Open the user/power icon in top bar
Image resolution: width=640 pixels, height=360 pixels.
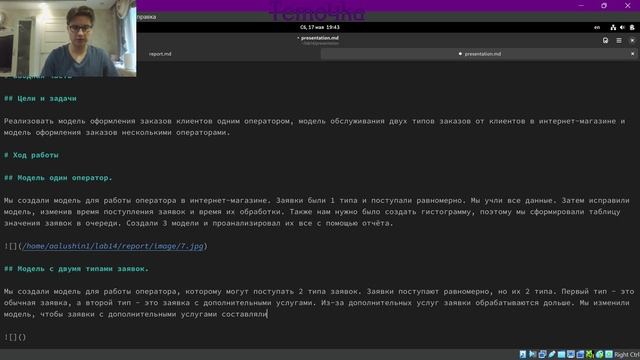pyautogui.click(x=632, y=27)
